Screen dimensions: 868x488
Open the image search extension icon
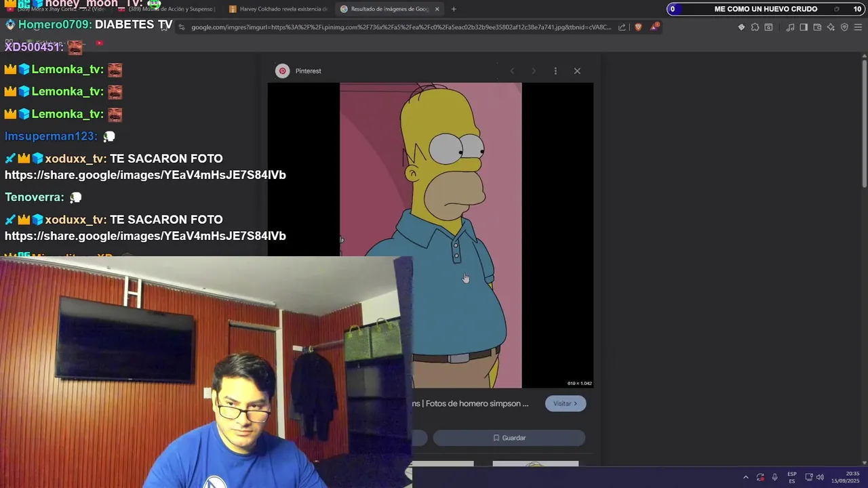coord(768,27)
